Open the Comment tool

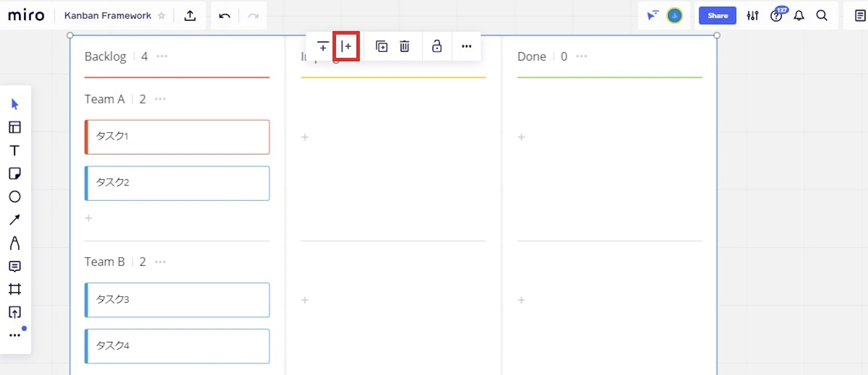(x=15, y=266)
